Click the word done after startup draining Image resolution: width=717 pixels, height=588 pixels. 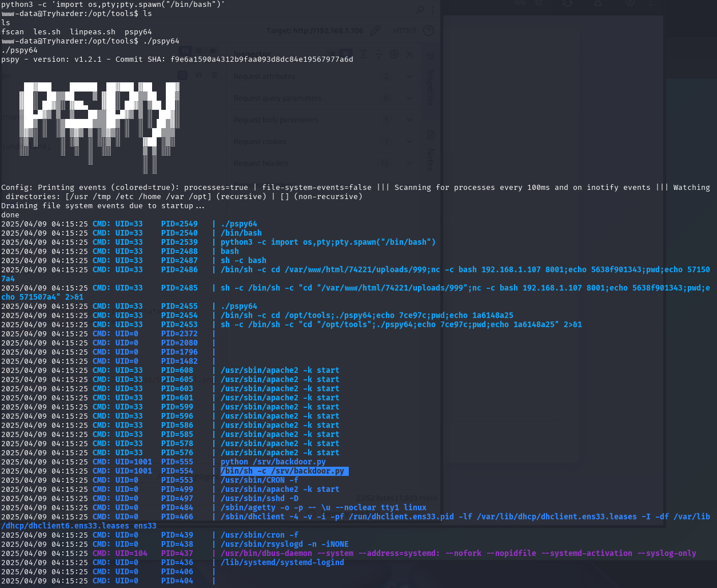click(10, 214)
